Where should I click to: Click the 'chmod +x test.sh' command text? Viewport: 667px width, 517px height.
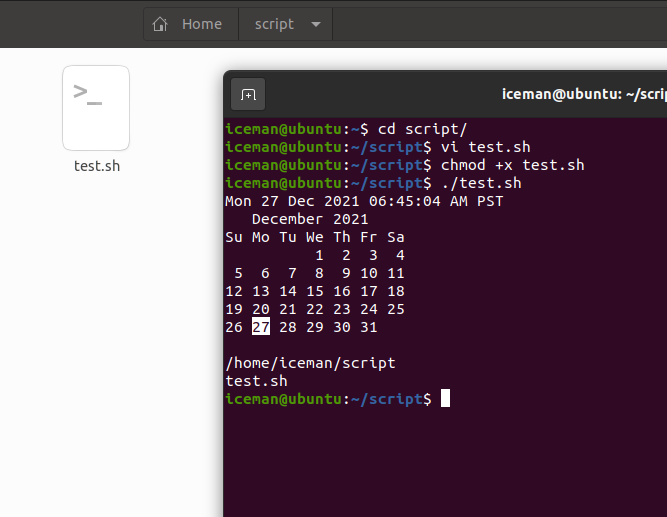pyautogui.click(x=513, y=165)
